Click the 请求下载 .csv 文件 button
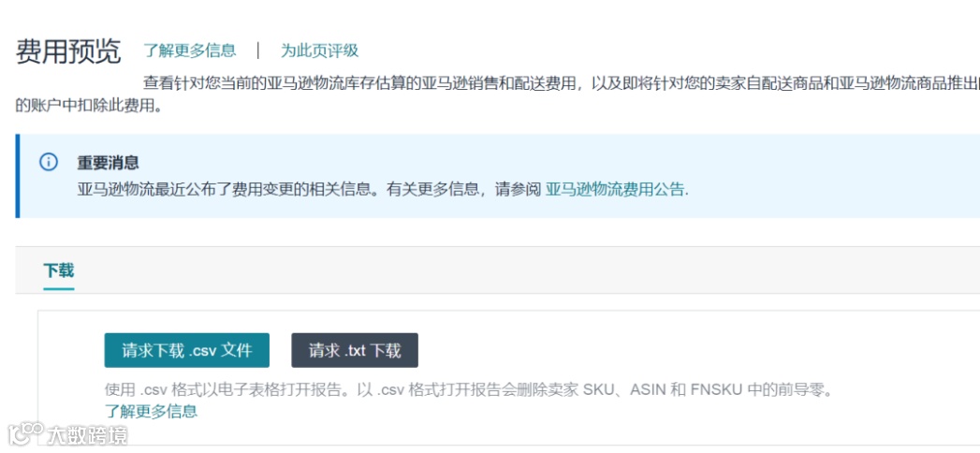Image resolution: width=980 pixels, height=453 pixels. [x=187, y=350]
